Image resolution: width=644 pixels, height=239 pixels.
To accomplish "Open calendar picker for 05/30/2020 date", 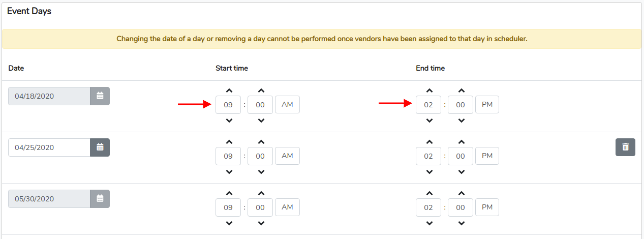I will click(100, 199).
